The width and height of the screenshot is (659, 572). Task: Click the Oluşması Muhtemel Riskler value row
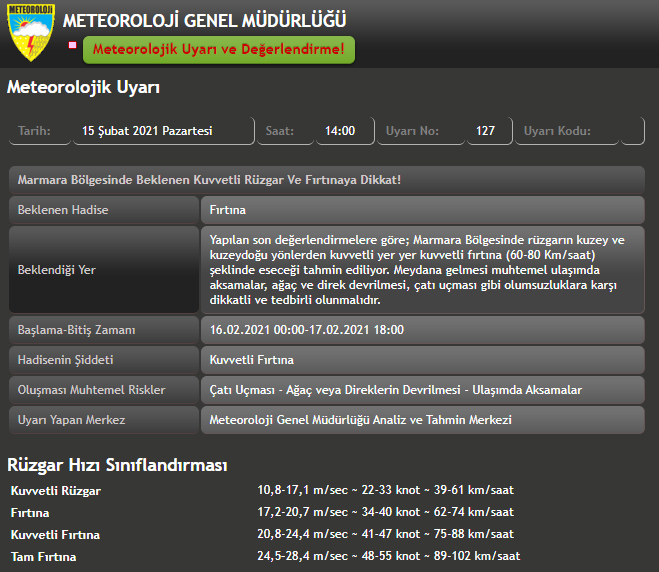422,389
